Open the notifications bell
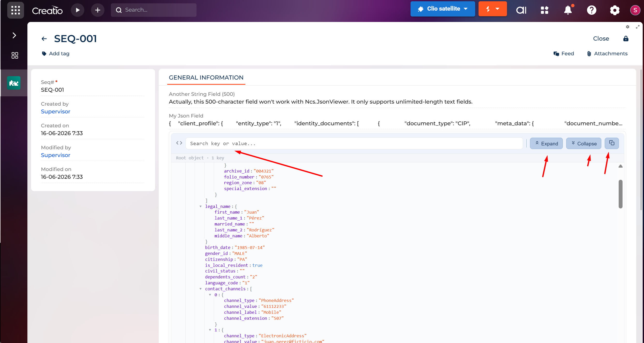The image size is (644, 343). click(x=568, y=10)
